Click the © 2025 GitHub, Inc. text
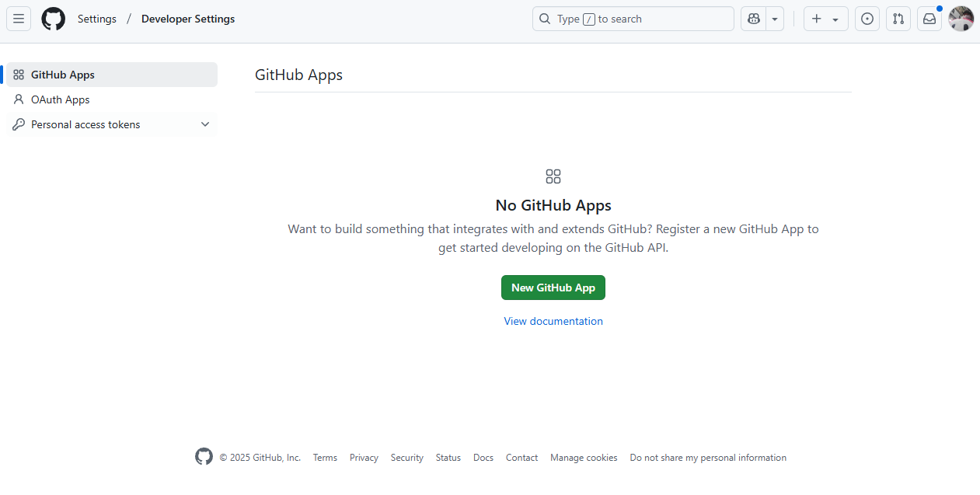This screenshot has height=495, width=980. click(260, 458)
